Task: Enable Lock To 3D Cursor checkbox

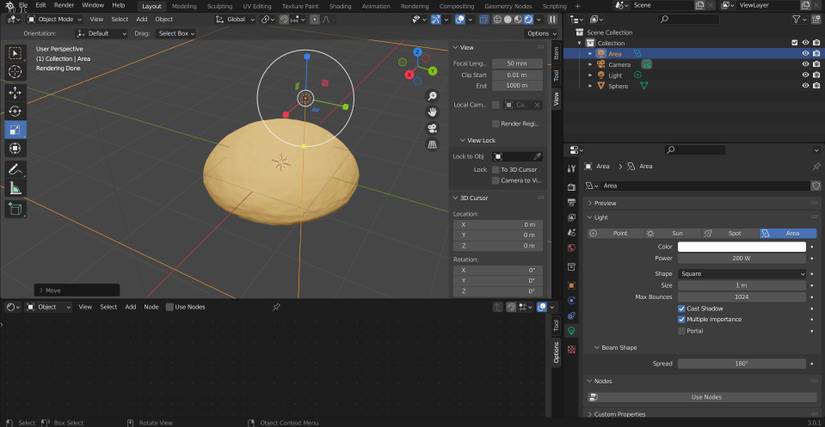Action: pyautogui.click(x=496, y=170)
